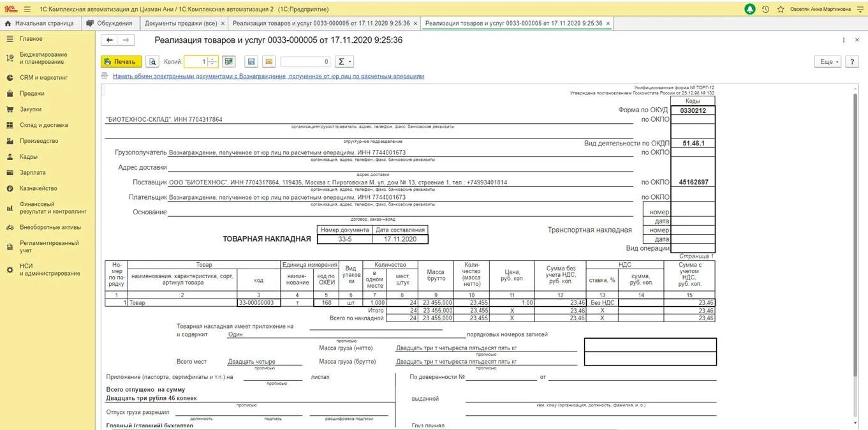868x430 pixels.
Task: Select OKDP activity code 51.46.1
Action: point(693,144)
